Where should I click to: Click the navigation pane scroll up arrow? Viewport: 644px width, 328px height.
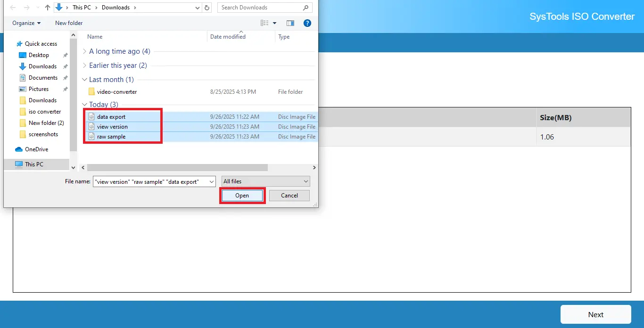pyautogui.click(x=73, y=34)
